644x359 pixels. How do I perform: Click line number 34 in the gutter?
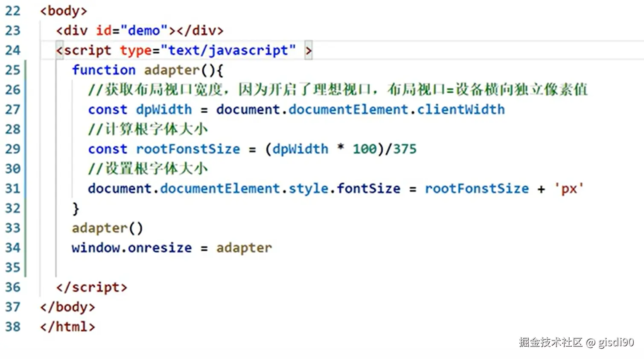coord(13,248)
